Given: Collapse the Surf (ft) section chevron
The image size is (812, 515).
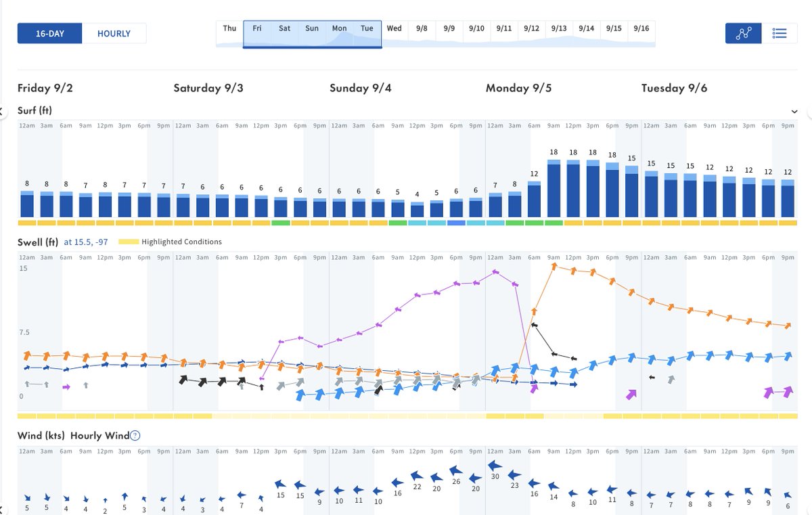Looking at the screenshot, I should tap(793, 111).
